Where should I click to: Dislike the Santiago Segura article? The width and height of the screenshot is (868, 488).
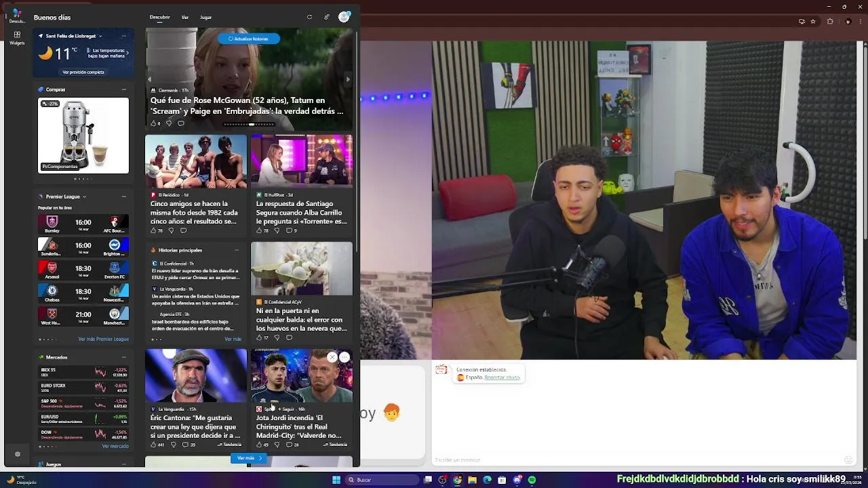coord(277,230)
